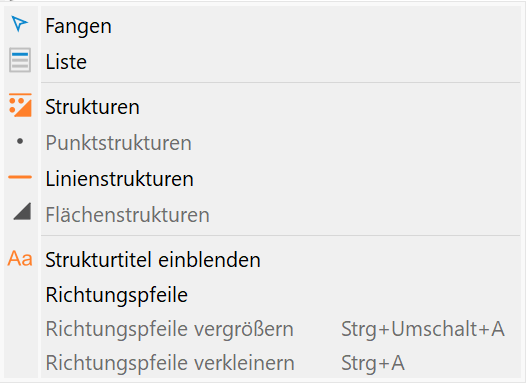The height and width of the screenshot is (383, 526).
Task: Click the Flächenstrukturen triangle icon
Action: pos(22,211)
